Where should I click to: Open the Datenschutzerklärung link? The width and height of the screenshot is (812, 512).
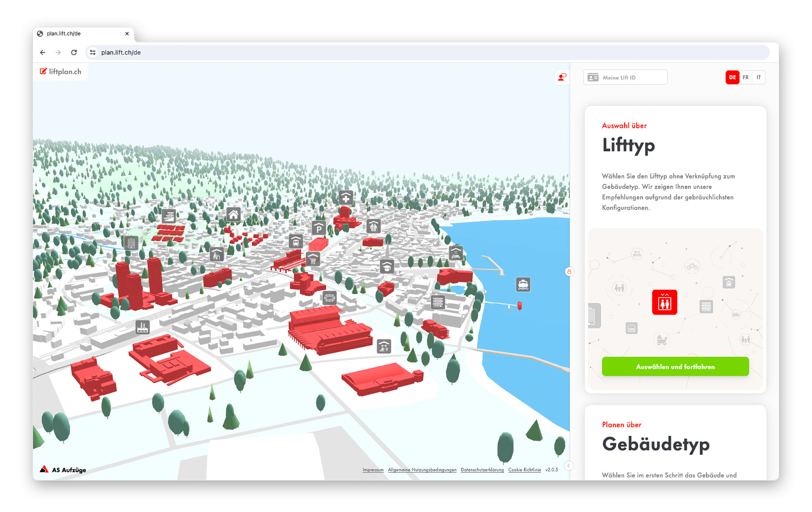pos(482,470)
